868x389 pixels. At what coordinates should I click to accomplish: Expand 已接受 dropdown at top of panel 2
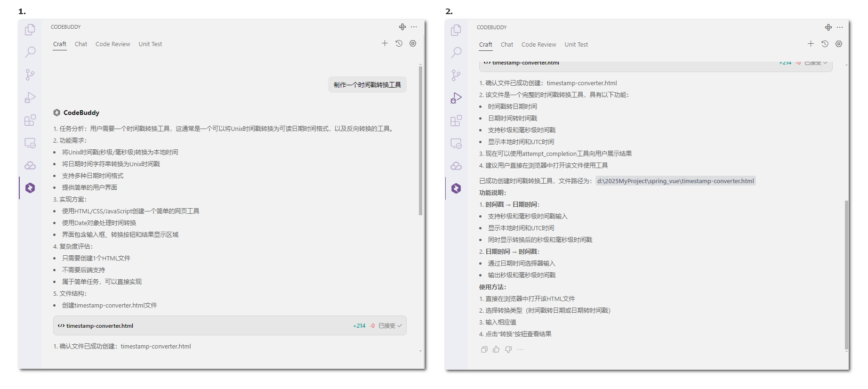pos(816,63)
